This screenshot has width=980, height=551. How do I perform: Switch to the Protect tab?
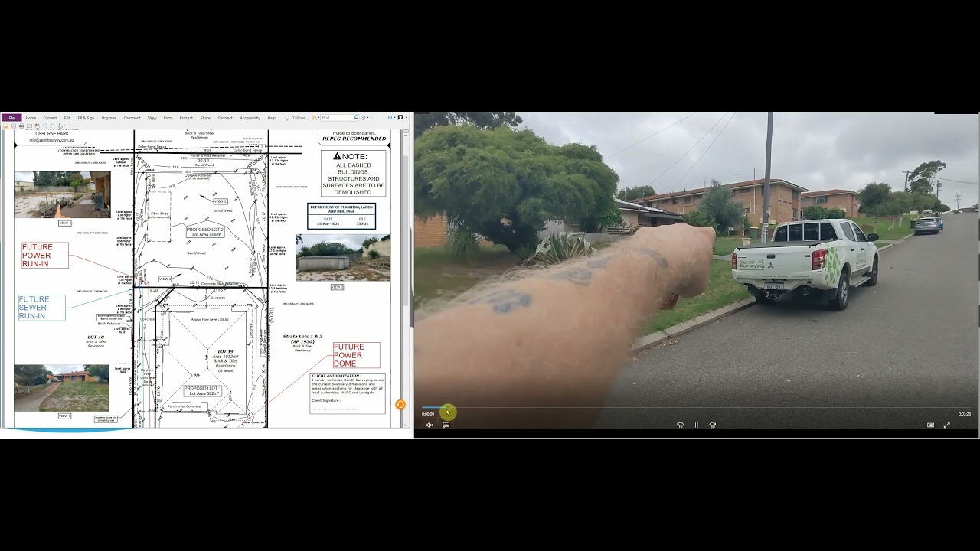pos(186,118)
